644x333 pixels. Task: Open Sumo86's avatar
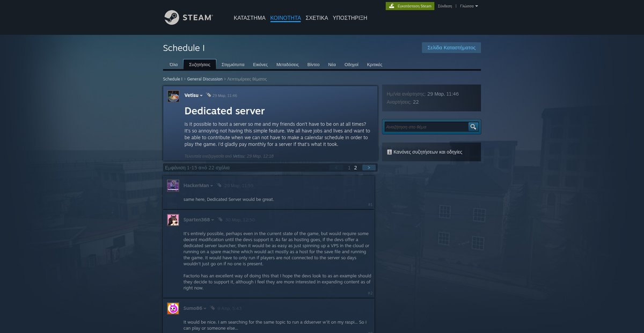[x=173, y=308]
